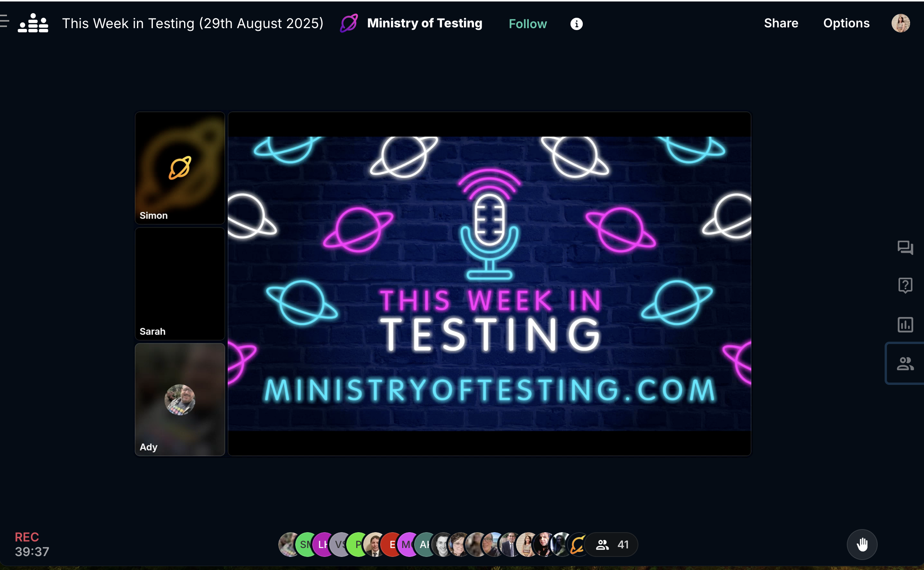Click the suited man on beige avatar
Viewport: 924px width, 570px height.
[374, 545]
